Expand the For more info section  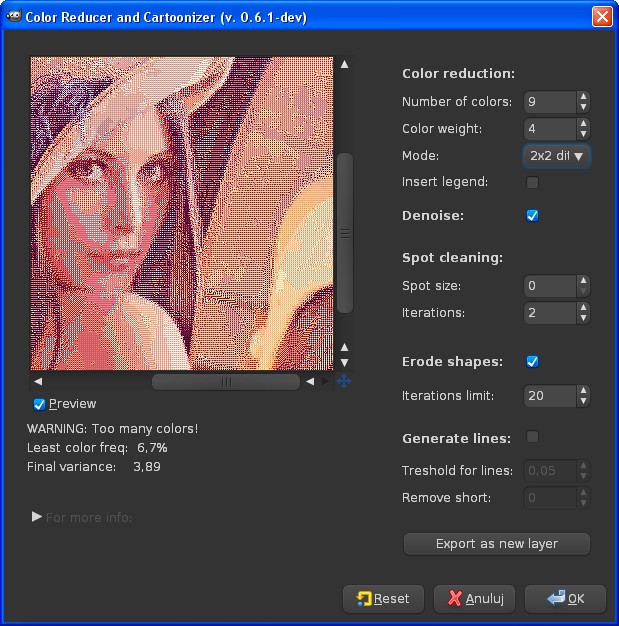click(x=37, y=517)
